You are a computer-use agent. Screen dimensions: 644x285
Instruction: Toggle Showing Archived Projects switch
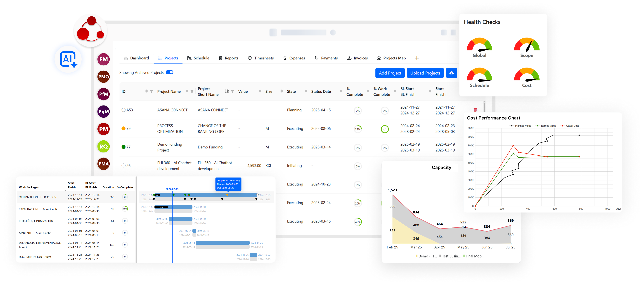[x=170, y=72]
